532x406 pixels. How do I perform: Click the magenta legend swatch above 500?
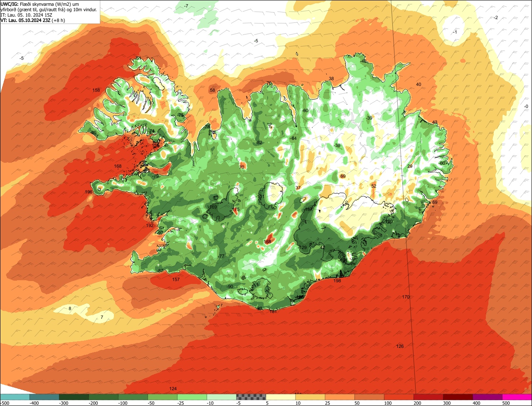pyautogui.click(x=517, y=397)
